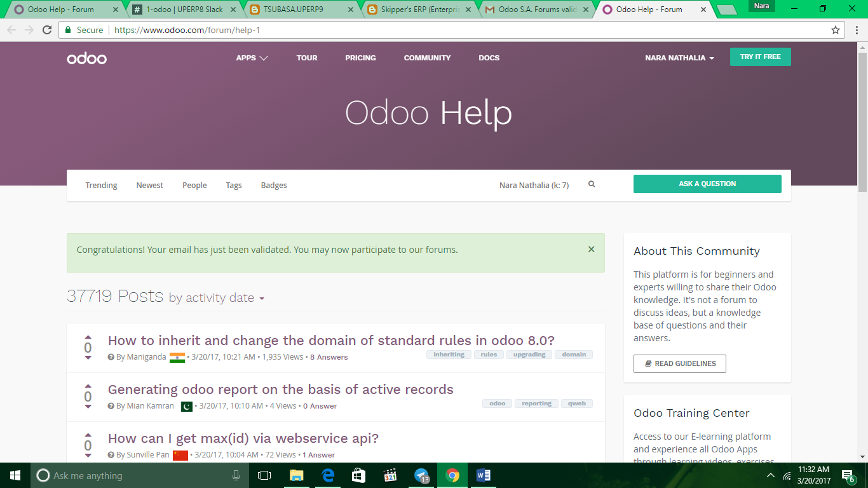Open the Telegram taskbar icon
The width and height of the screenshot is (868, 488).
(421, 475)
